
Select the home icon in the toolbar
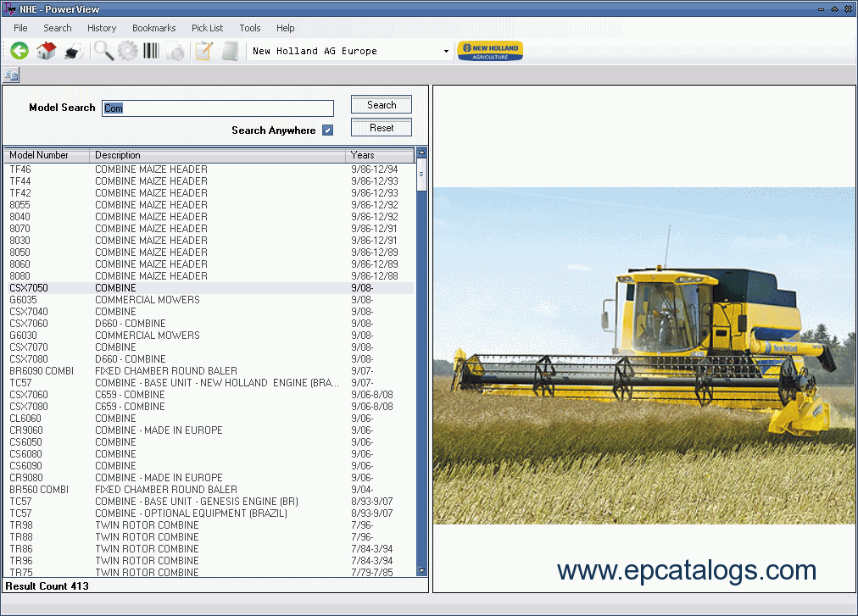click(x=46, y=51)
